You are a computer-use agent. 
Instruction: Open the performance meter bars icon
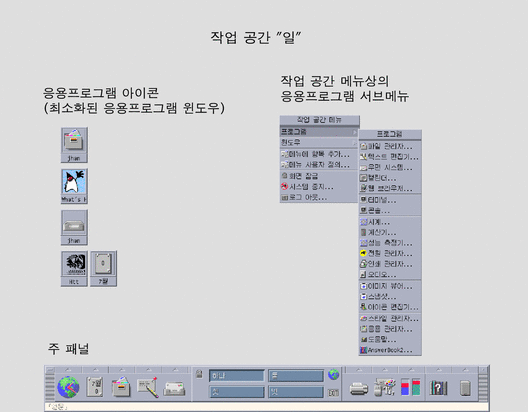(x=411, y=387)
